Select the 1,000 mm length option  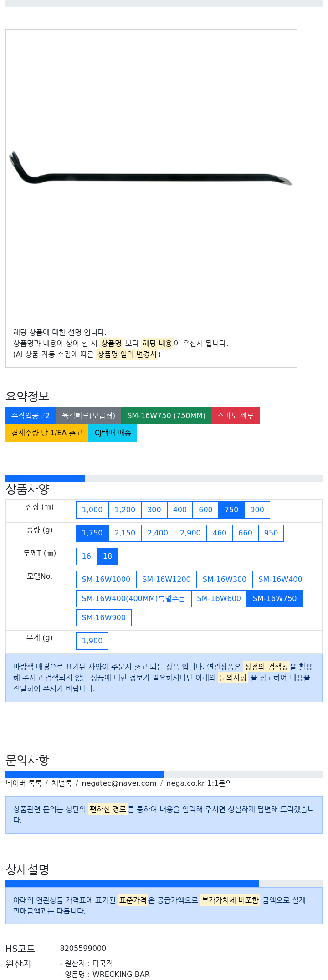pyautogui.click(x=92, y=510)
